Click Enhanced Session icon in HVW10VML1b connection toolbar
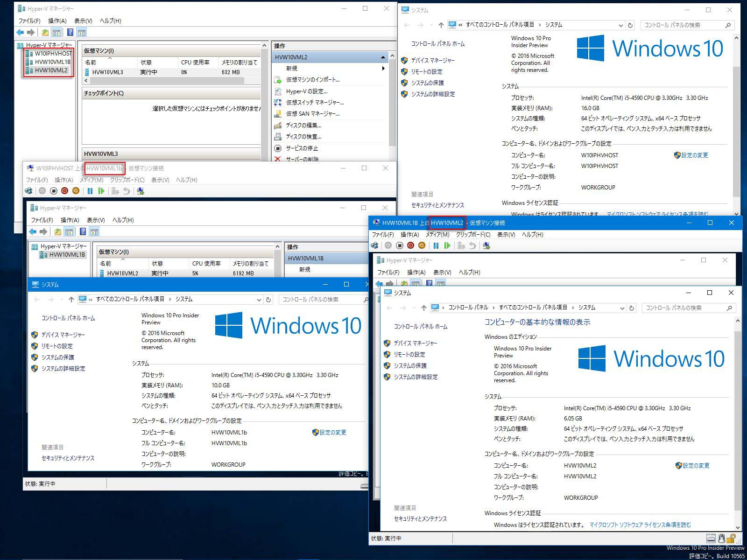Viewport: 747px width, 560px height. click(x=140, y=191)
